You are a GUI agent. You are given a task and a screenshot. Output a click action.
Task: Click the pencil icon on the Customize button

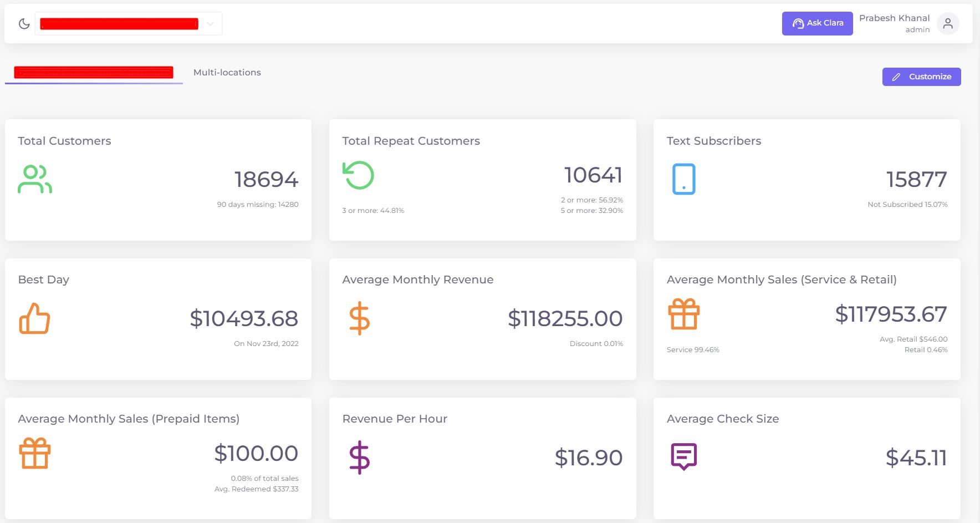pos(897,77)
